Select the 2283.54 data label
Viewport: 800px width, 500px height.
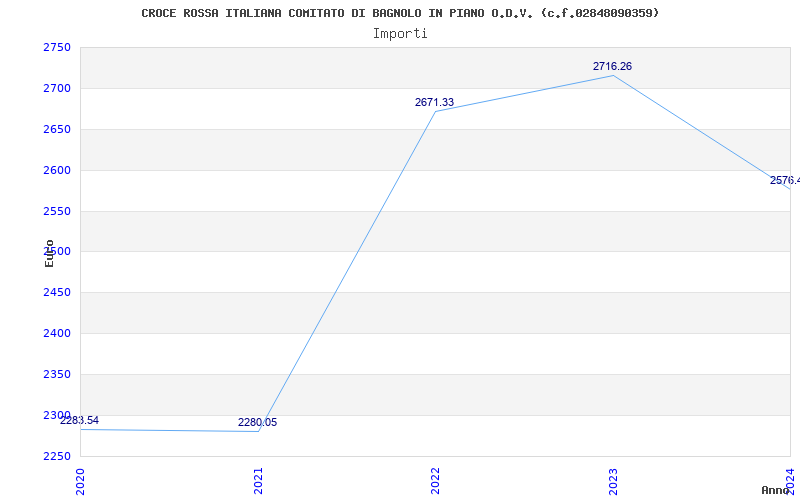(x=79, y=420)
